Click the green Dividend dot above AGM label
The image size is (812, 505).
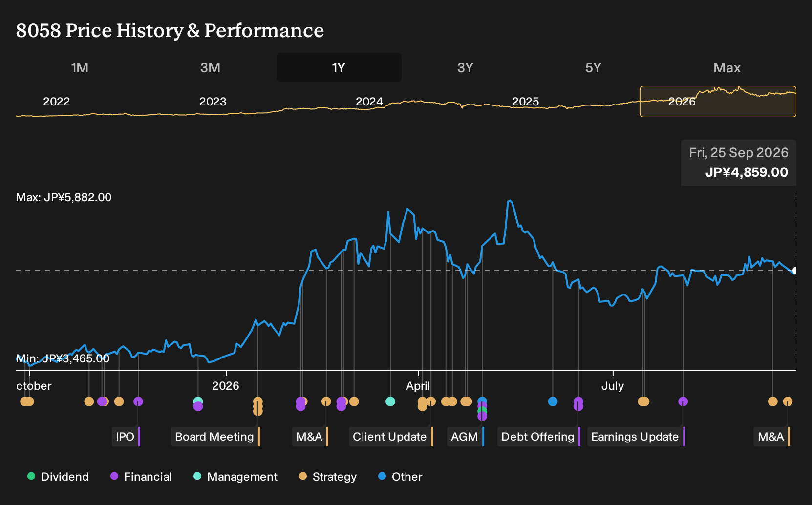pyautogui.click(x=482, y=411)
